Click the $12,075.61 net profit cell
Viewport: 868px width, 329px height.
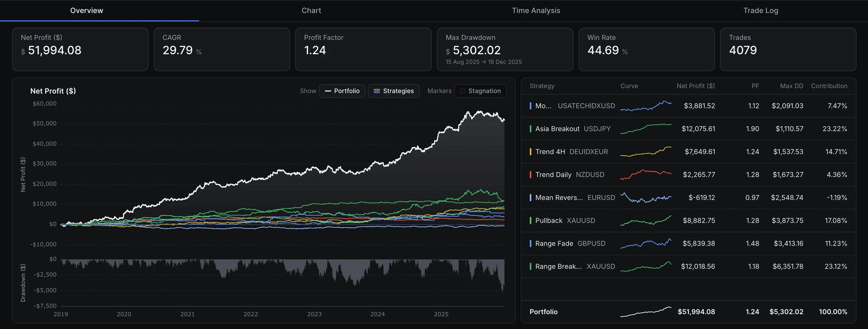[x=698, y=129]
